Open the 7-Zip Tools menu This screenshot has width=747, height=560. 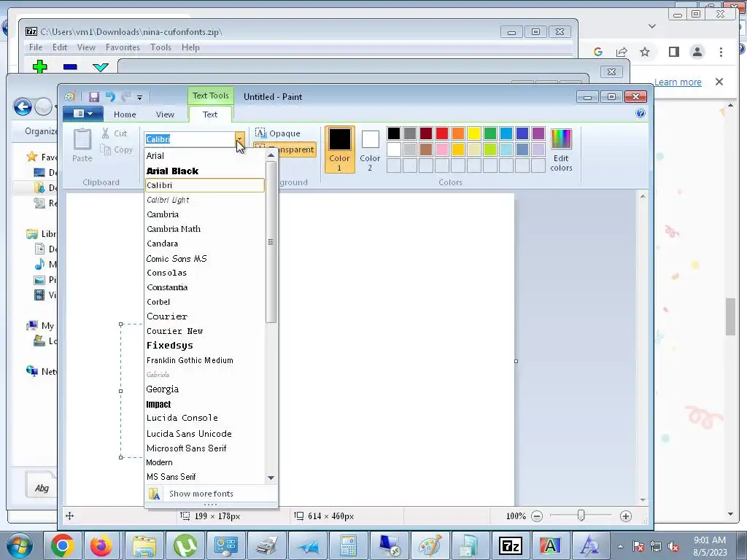coord(160,47)
